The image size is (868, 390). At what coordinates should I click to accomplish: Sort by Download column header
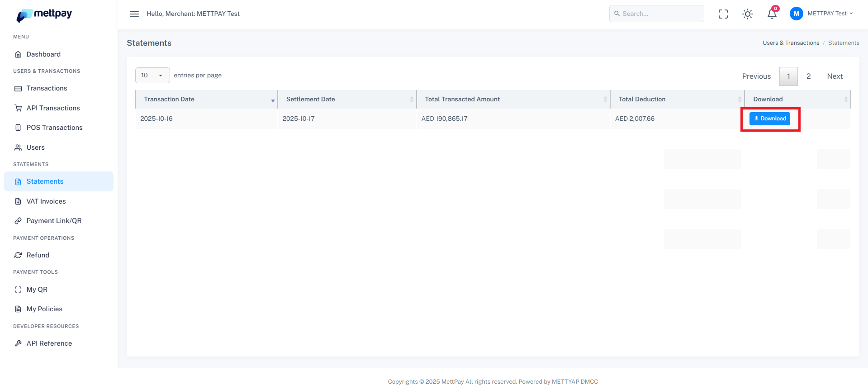tap(798, 100)
